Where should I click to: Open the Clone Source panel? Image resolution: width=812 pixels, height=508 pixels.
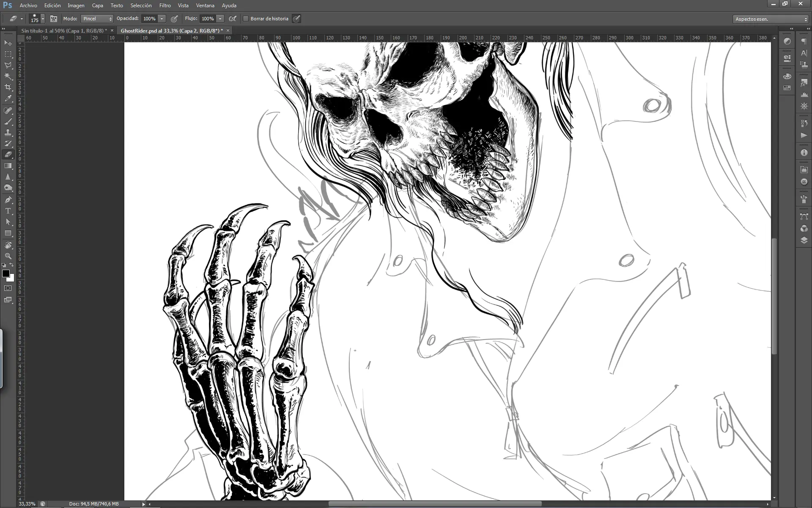(x=804, y=65)
